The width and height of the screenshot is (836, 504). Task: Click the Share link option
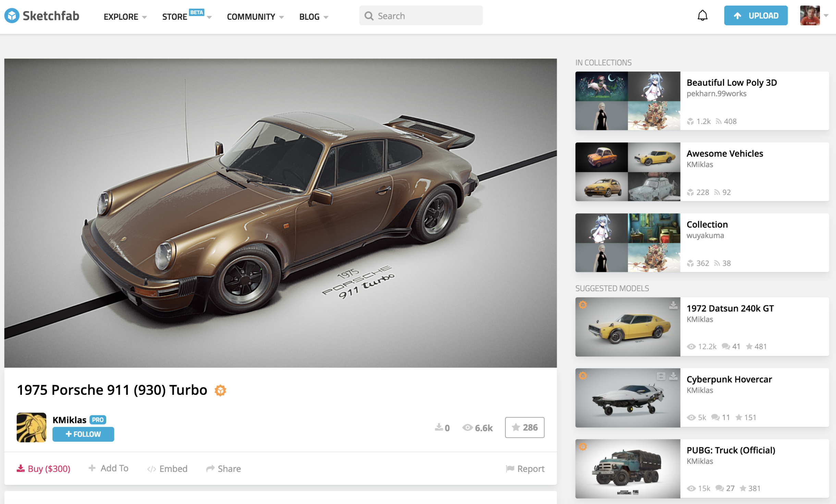click(224, 468)
